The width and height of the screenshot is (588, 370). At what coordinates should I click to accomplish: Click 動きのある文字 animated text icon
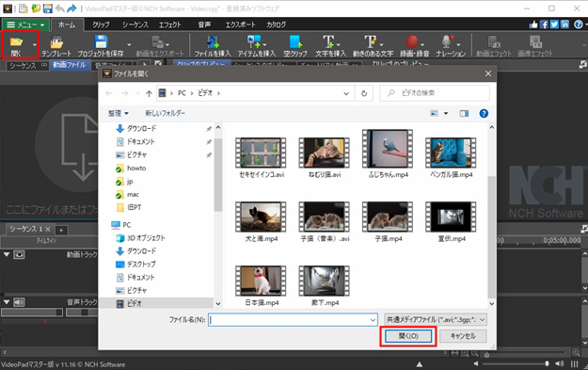pyautogui.click(x=373, y=46)
